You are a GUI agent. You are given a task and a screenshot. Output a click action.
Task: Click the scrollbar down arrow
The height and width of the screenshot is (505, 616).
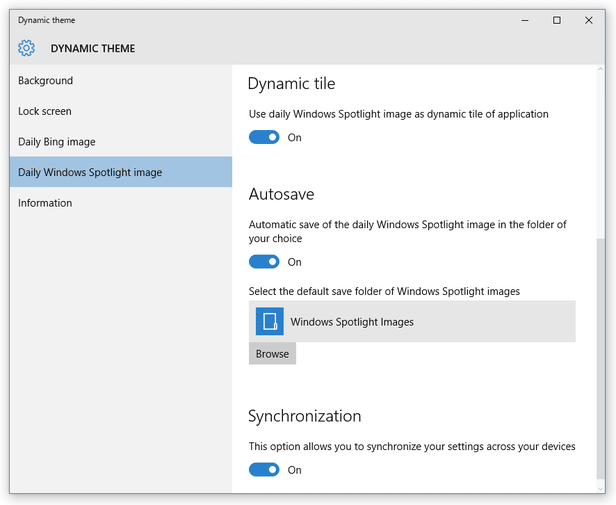pos(600,488)
